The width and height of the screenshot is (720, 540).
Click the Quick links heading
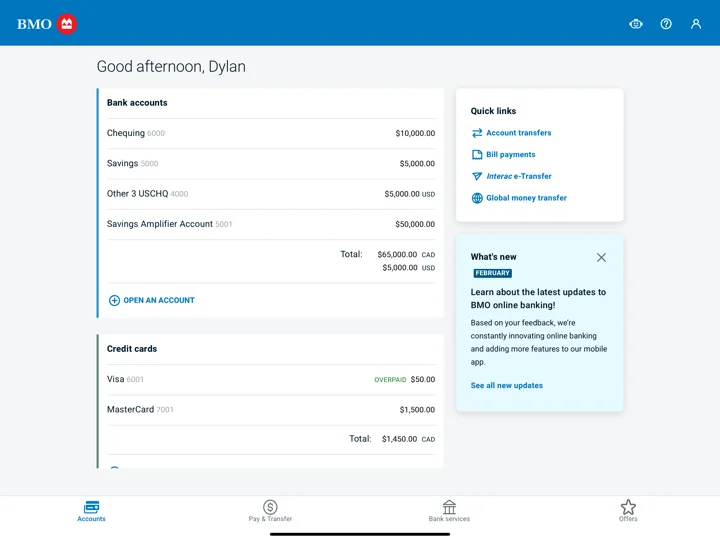(493, 111)
